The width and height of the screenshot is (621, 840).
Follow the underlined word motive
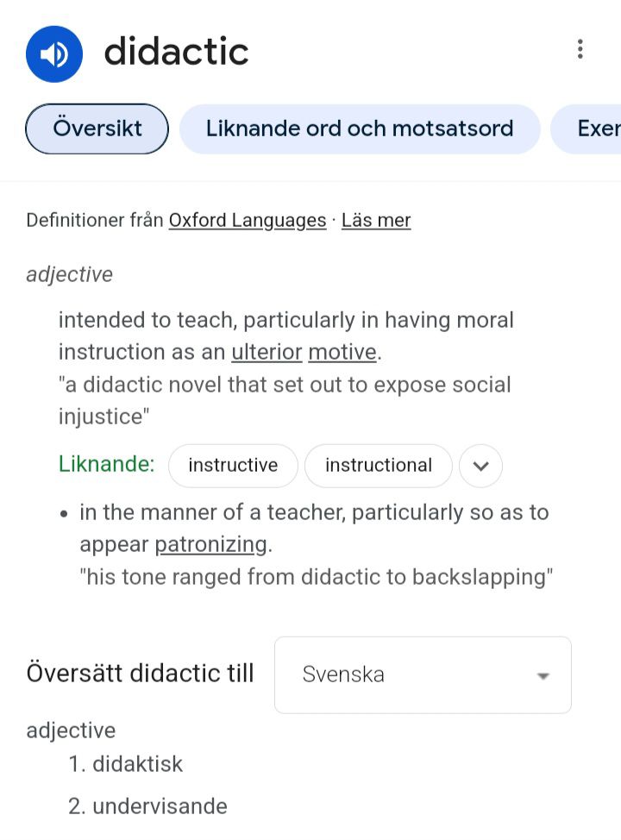coord(342,352)
